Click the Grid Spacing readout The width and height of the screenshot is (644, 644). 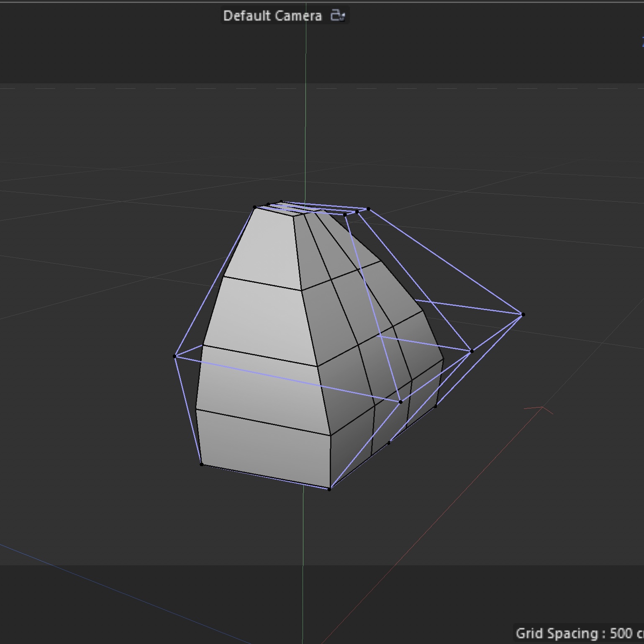pos(579,633)
